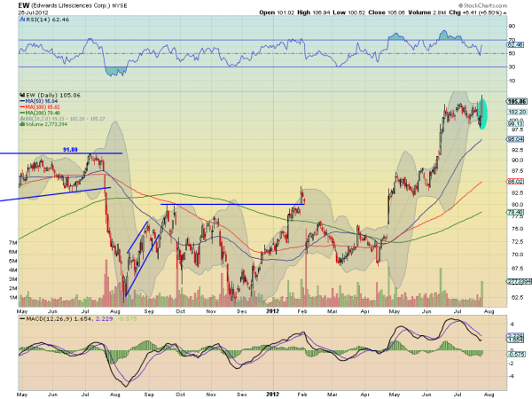The image size is (532, 399).
Task: Click the 'RSI(14) 62.46' legend text
Action: [x=48, y=20]
